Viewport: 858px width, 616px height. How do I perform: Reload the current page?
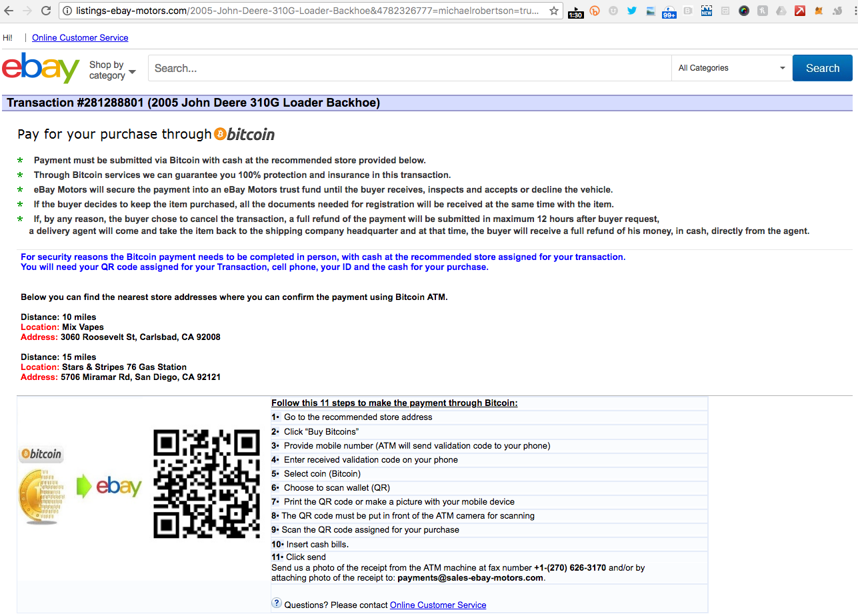tap(46, 11)
